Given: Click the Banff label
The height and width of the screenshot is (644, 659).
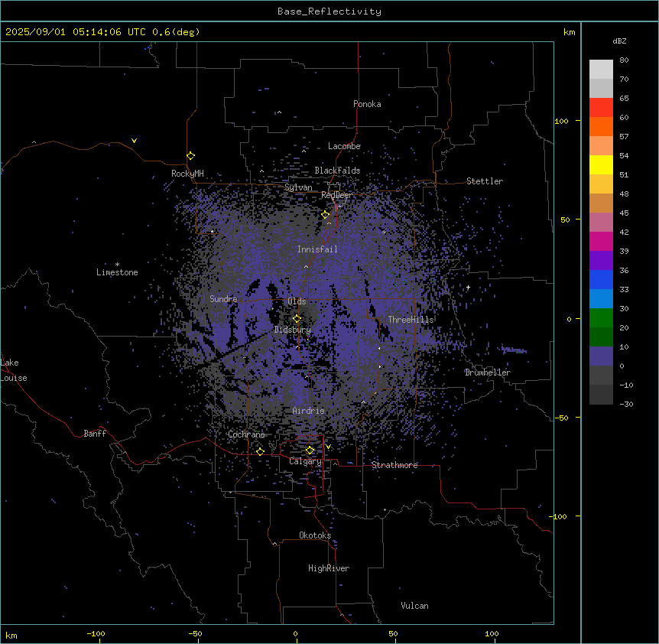Looking at the screenshot, I should 95,434.
